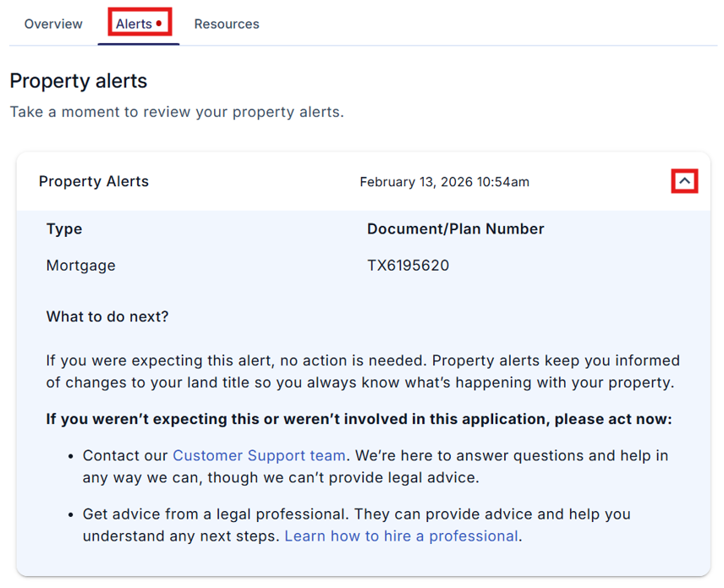Click the review your property alerts subtitle

point(177,112)
